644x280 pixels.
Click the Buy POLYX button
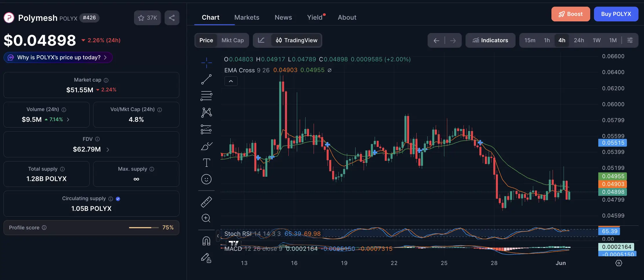point(616,14)
